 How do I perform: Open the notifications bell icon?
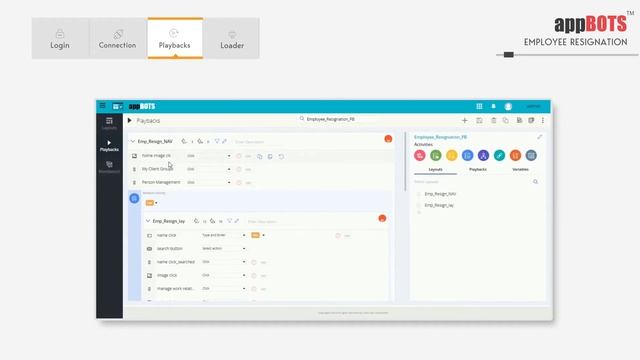coord(493,107)
